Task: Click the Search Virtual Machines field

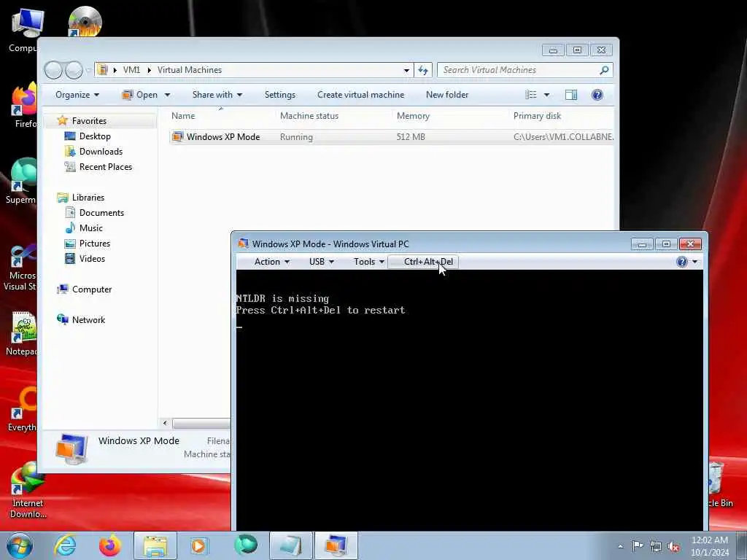Action: (517, 70)
